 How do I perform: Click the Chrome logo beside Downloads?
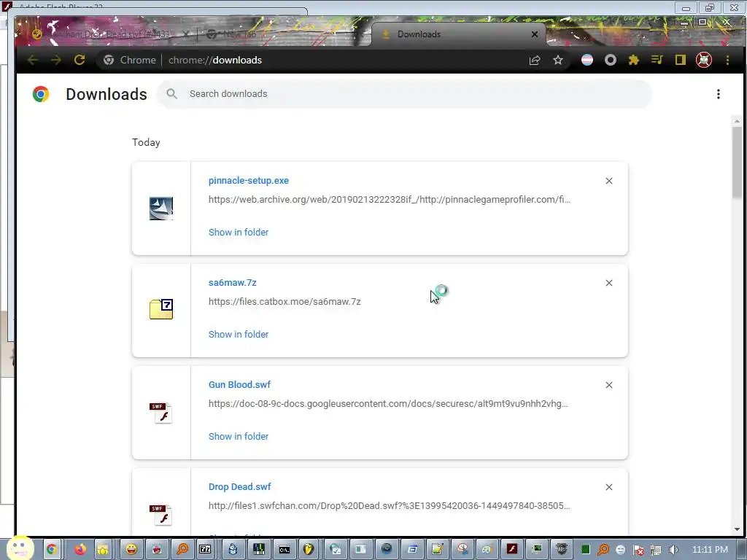(41, 94)
